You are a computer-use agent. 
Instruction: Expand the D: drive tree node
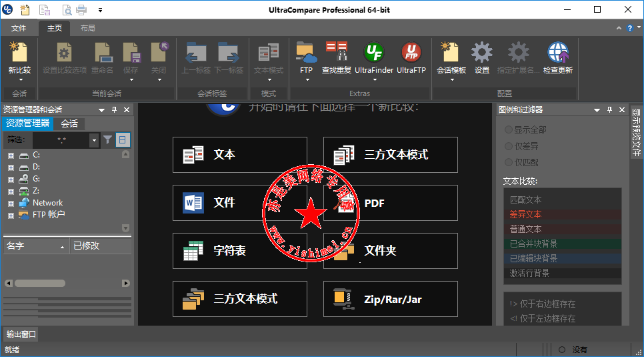[x=11, y=167]
